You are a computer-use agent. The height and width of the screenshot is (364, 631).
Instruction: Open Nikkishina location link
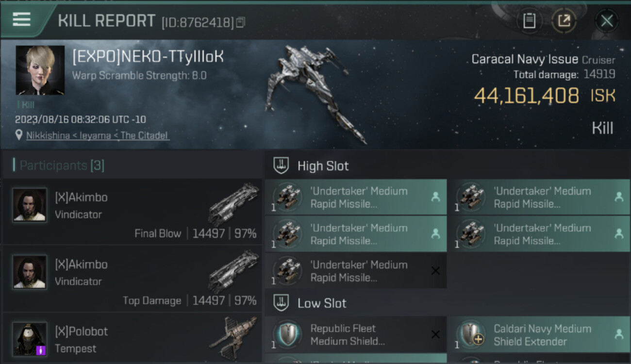(97, 135)
